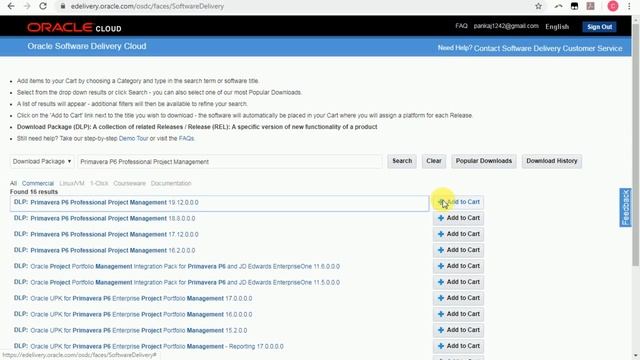Select the All filter tab

(13, 183)
